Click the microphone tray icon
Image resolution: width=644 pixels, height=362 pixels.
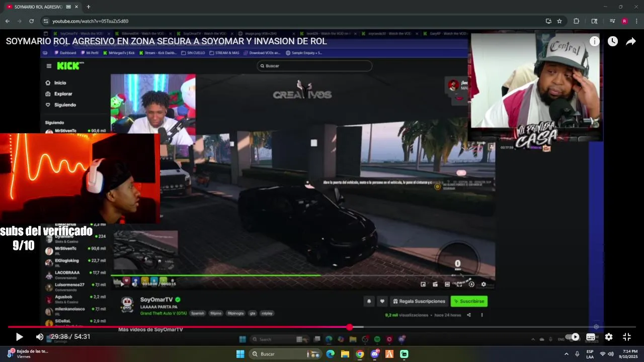tap(577, 354)
